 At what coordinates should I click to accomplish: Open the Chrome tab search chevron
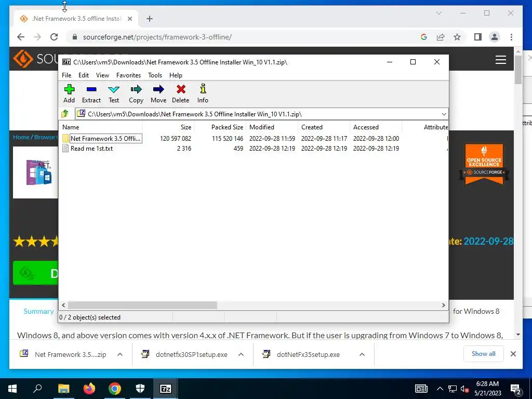[x=438, y=13]
